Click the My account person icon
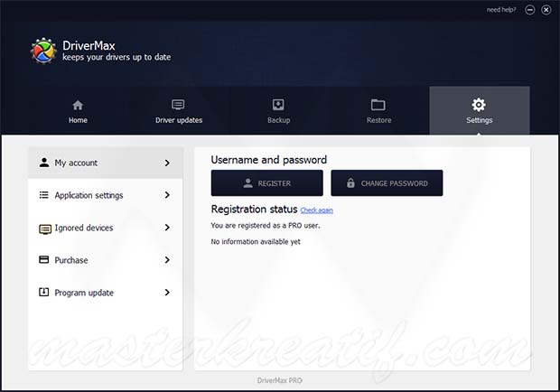Image resolution: width=560 pixels, height=392 pixels. (44, 163)
